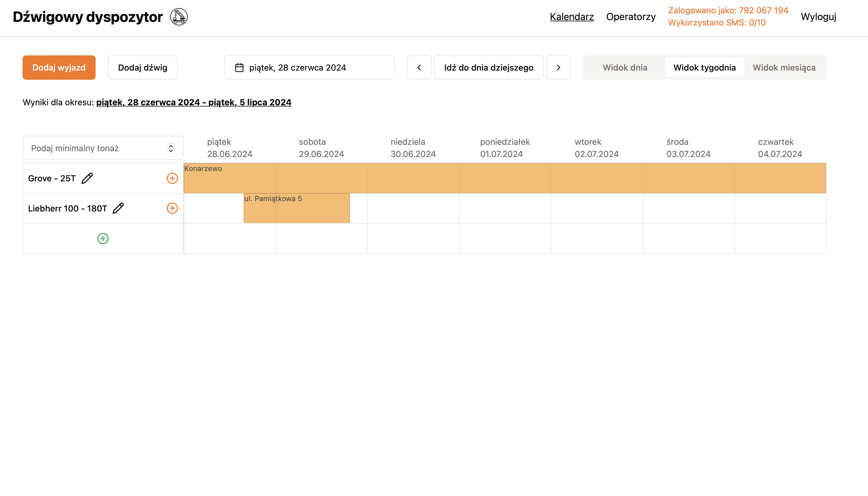Open the Kalendarz navigation link

[x=572, y=17]
